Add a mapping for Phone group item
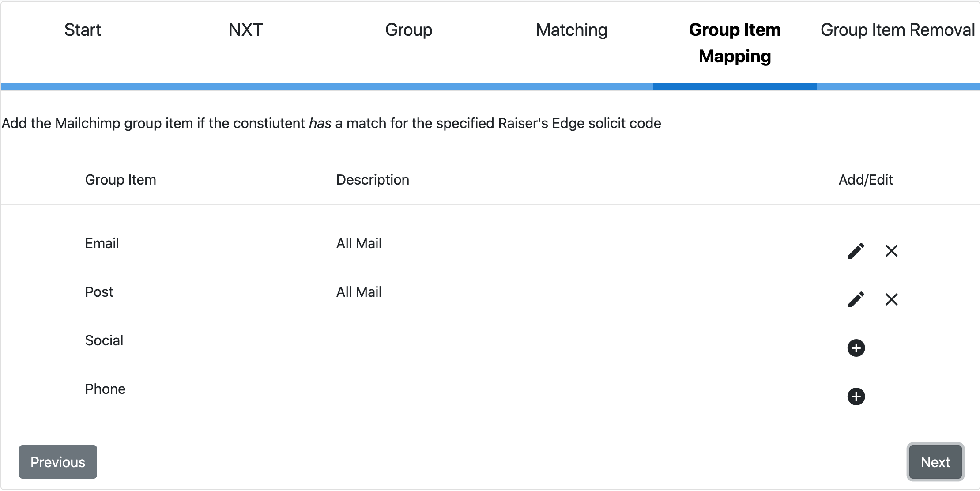The width and height of the screenshot is (980, 491). pyautogui.click(x=856, y=397)
